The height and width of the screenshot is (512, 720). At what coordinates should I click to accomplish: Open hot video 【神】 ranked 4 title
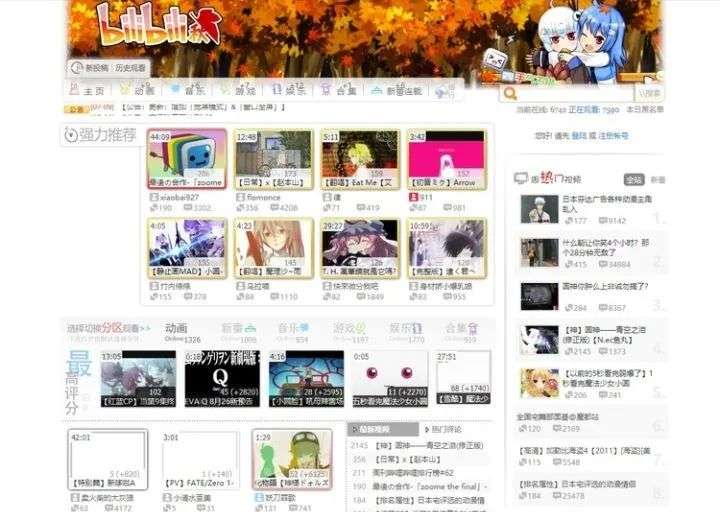604,335
